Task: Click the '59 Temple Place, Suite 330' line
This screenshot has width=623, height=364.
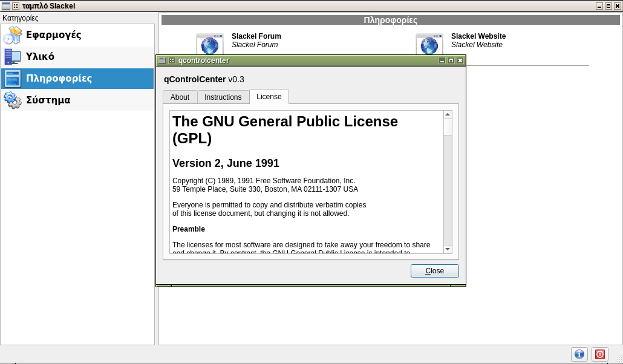Action: coord(265,189)
